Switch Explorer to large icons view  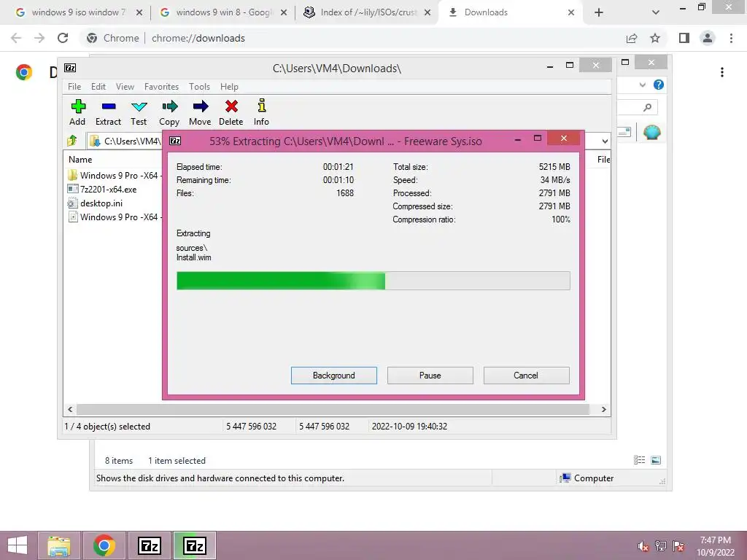656,459
